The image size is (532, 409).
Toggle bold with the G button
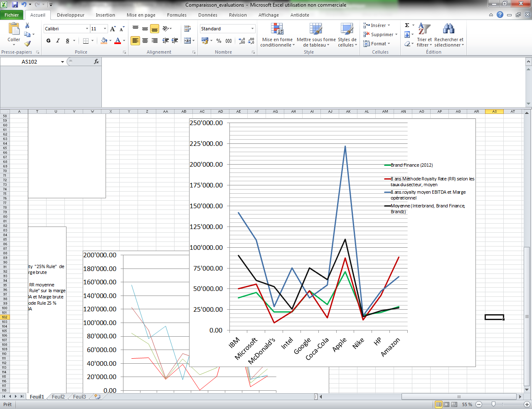coord(49,41)
